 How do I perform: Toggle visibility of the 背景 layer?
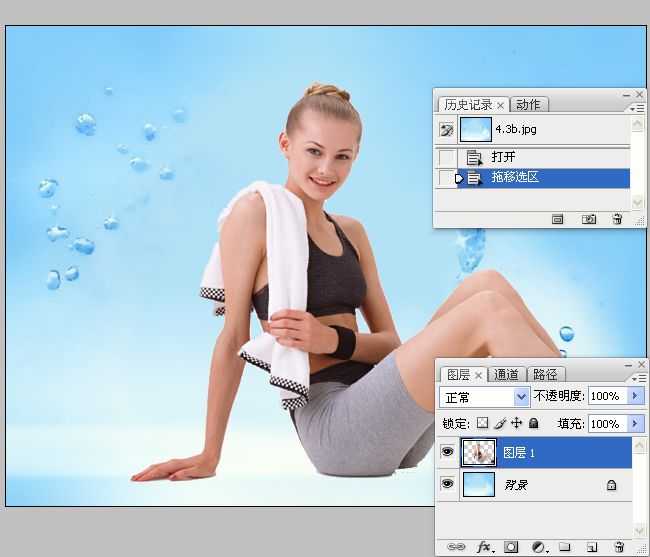[x=446, y=485]
